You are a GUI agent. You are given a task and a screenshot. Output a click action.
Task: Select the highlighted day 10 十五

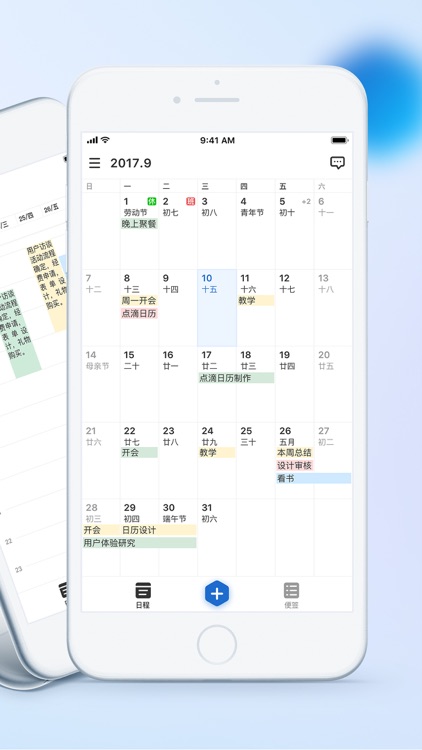(x=217, y=308)
